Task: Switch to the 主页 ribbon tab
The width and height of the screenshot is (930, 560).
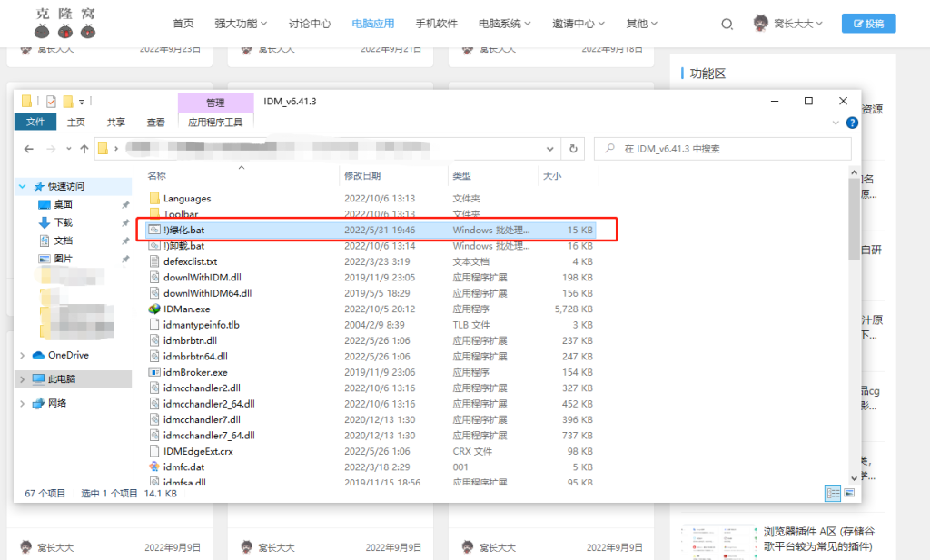Action: pyautogui.click(x=76, y=122)
